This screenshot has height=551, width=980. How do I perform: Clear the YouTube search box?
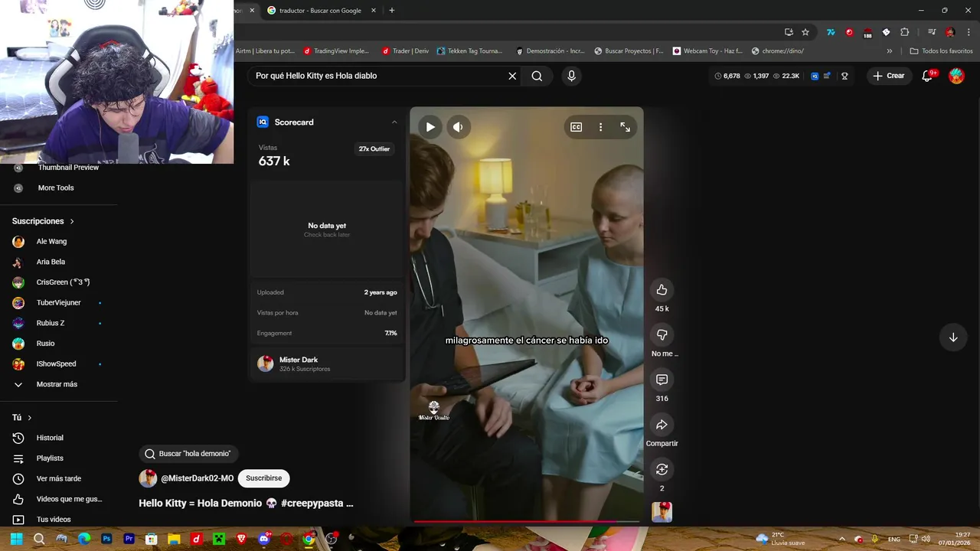[512, 76]
